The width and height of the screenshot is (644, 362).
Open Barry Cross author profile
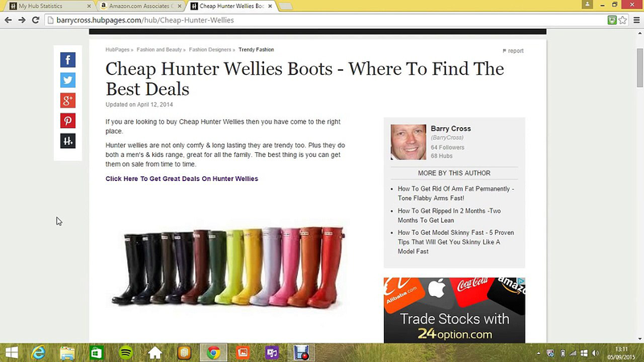(451, 129)
